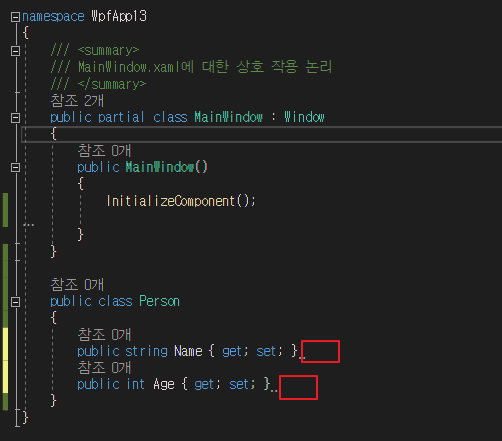Click the partial keyword
Screen dimensions: 502x441
point(121,117)
